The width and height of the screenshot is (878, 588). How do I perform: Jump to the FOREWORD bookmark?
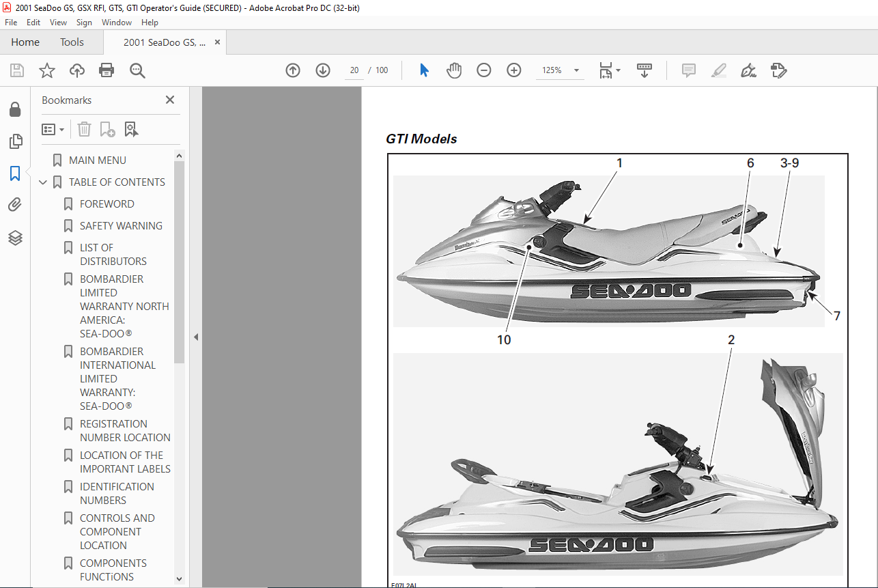(x=107, y=204)
